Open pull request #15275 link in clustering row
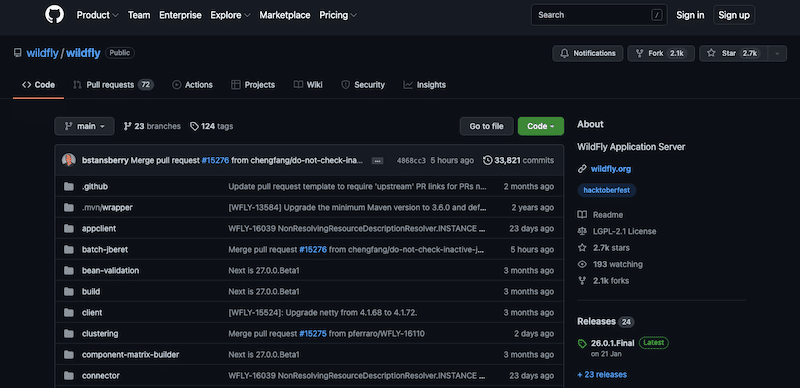The image size is (800, 388). pyautogui.click(x=313, y=333)
